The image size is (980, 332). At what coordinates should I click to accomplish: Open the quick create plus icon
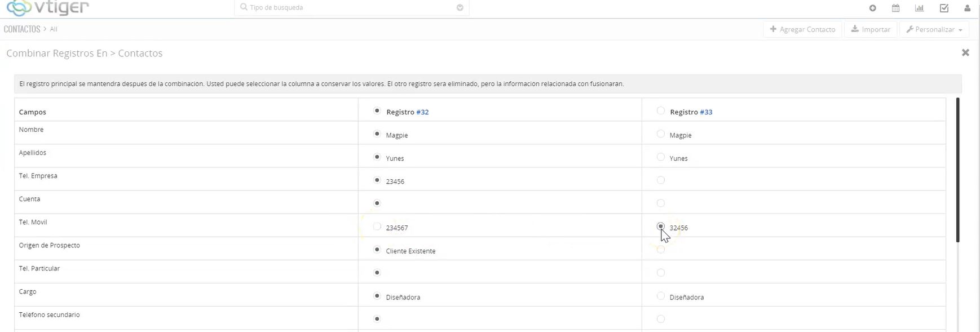coord(872,8)
